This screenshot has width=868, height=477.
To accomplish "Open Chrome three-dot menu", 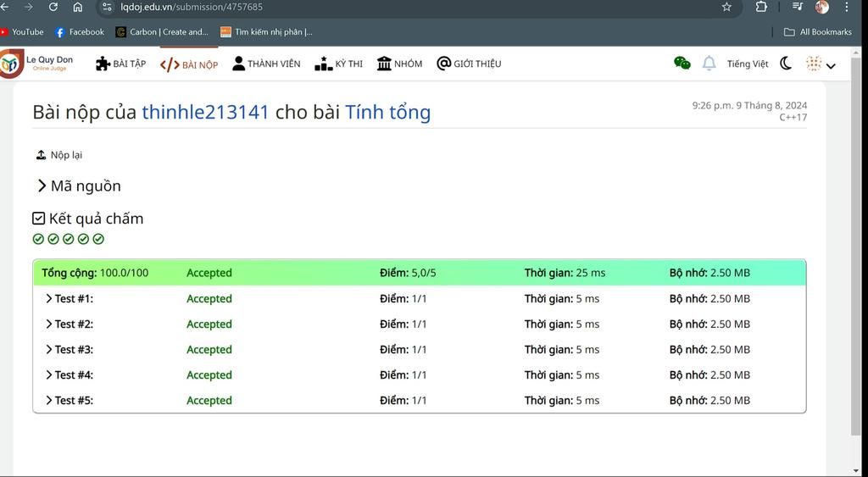I will 847,7.
